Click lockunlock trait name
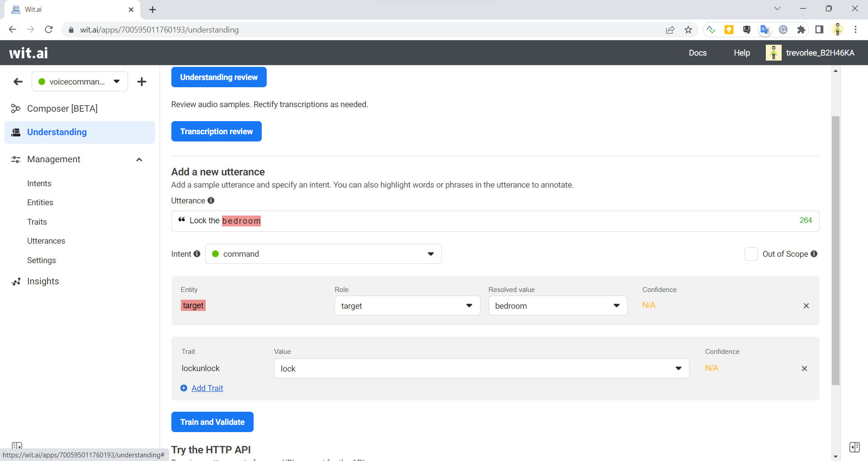Screen dimensions: 868x461 click(201, 368)
